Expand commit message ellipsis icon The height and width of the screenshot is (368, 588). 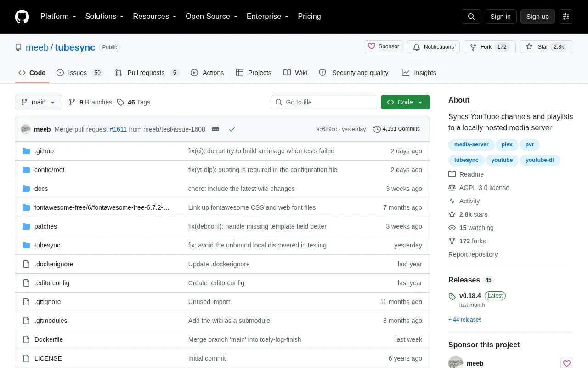coord(215,129)
